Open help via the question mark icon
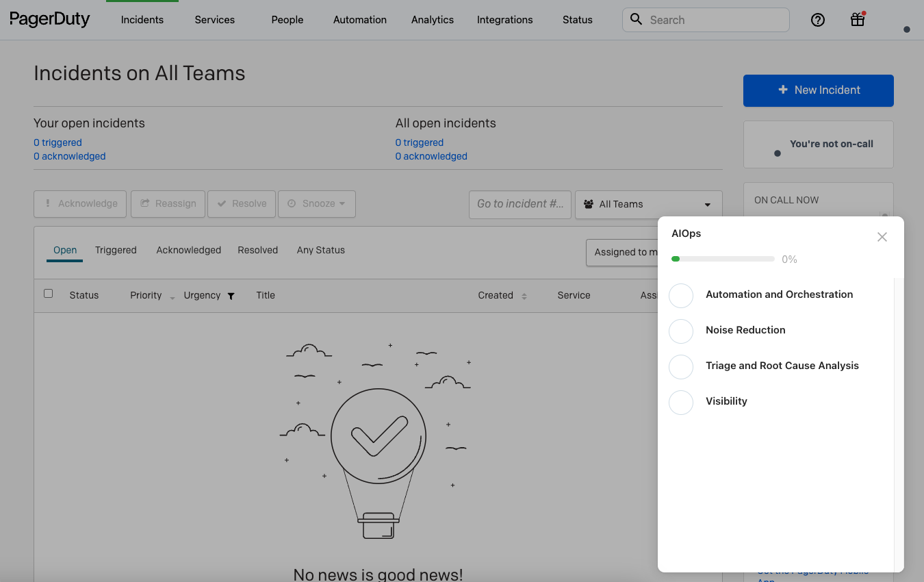 (x=818, y=20)
